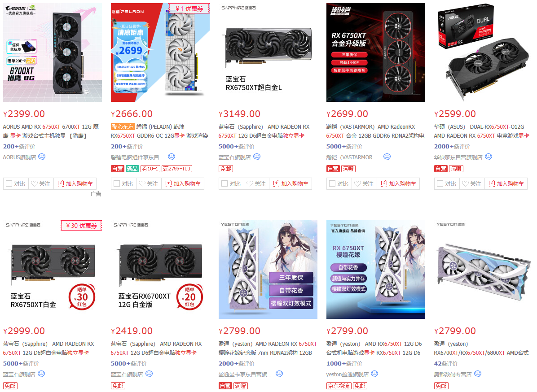Click chat icon next to 奥都数码专营店

(478, 374)
